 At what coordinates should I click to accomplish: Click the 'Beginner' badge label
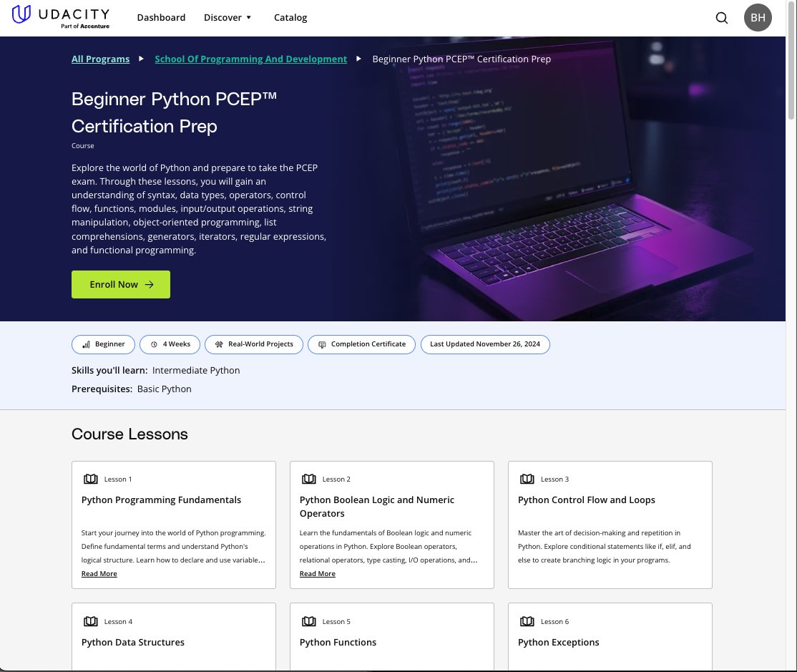(109, 344)
